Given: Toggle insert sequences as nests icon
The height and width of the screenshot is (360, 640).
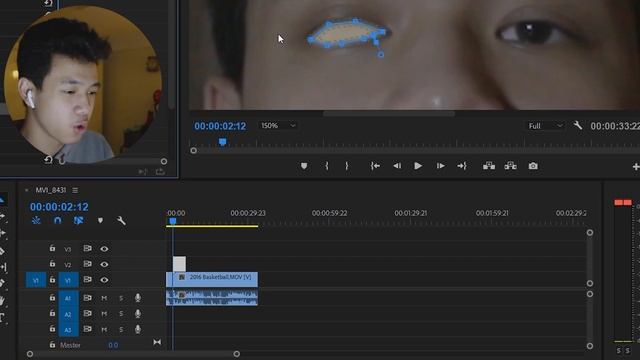Looking at the screenshot, I should [36, 220].
